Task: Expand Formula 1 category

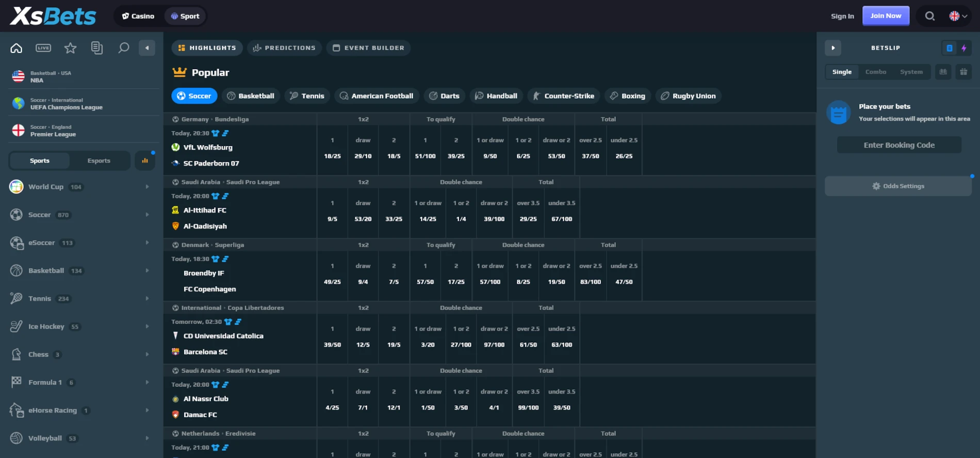Action: [x=83, y=382]
